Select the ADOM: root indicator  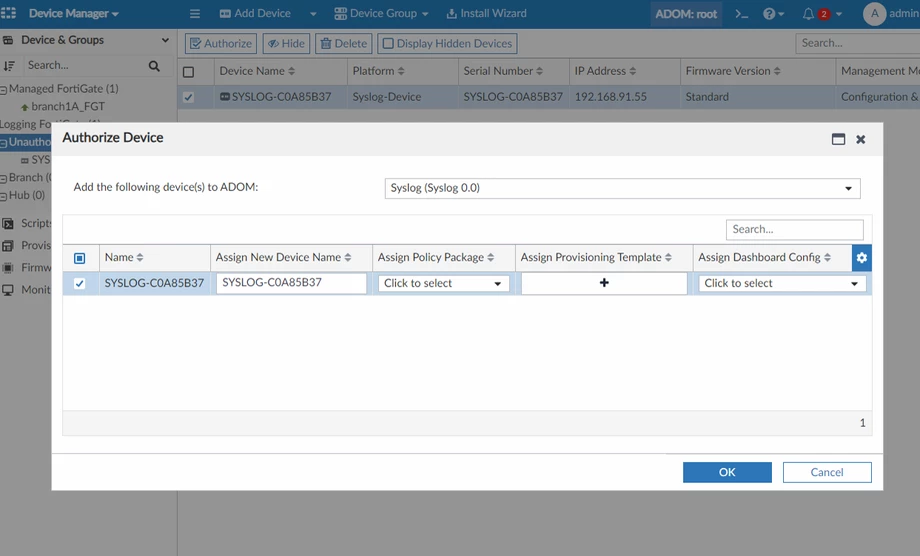686,14
